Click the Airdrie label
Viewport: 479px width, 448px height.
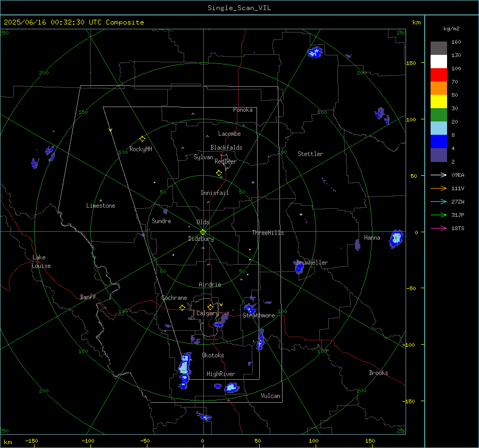[210, 284]
